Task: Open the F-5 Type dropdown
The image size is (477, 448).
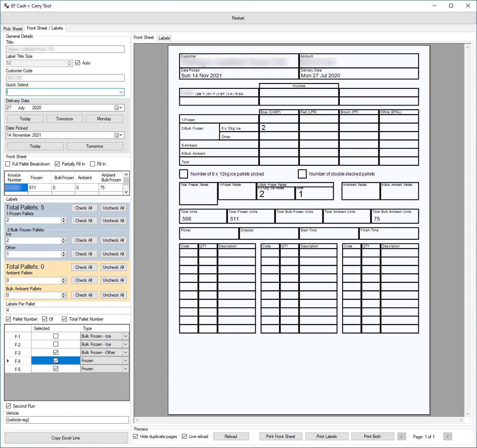Action: tap(125, 369)
